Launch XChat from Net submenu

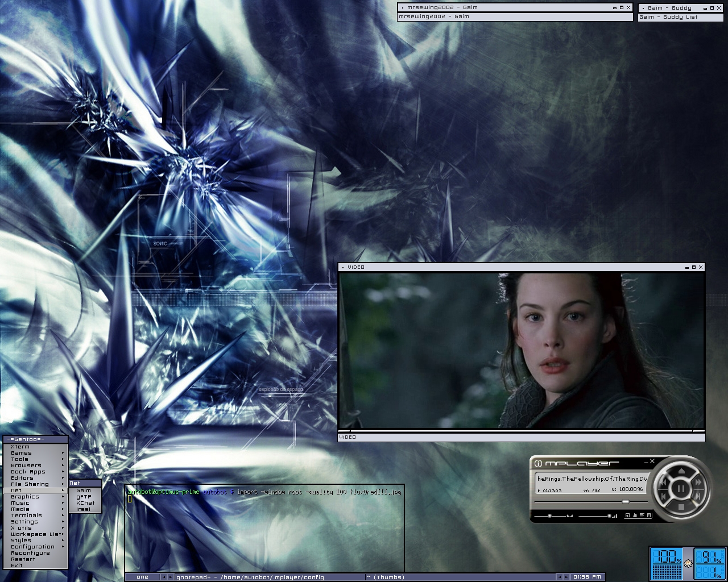coord(85,503)
